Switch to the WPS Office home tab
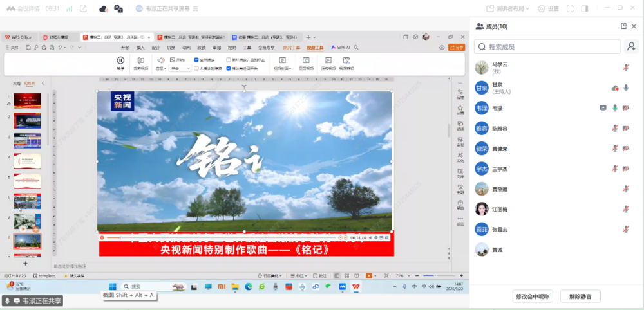 (19, 37)
